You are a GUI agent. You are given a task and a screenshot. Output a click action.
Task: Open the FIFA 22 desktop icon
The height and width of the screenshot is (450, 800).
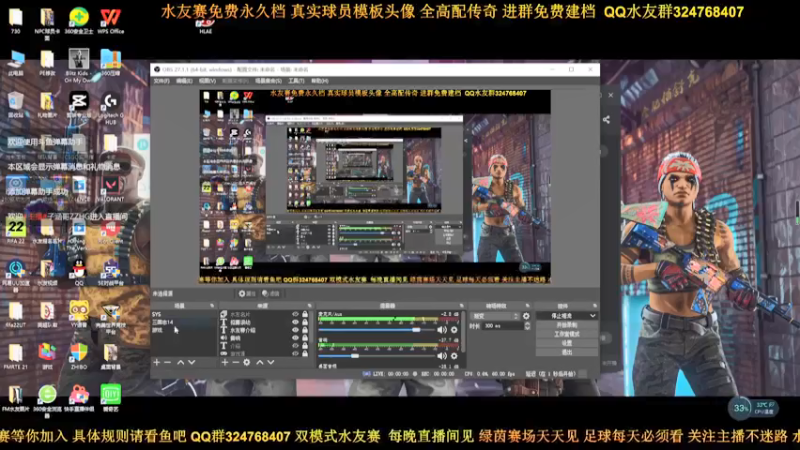tap(15, 231)
